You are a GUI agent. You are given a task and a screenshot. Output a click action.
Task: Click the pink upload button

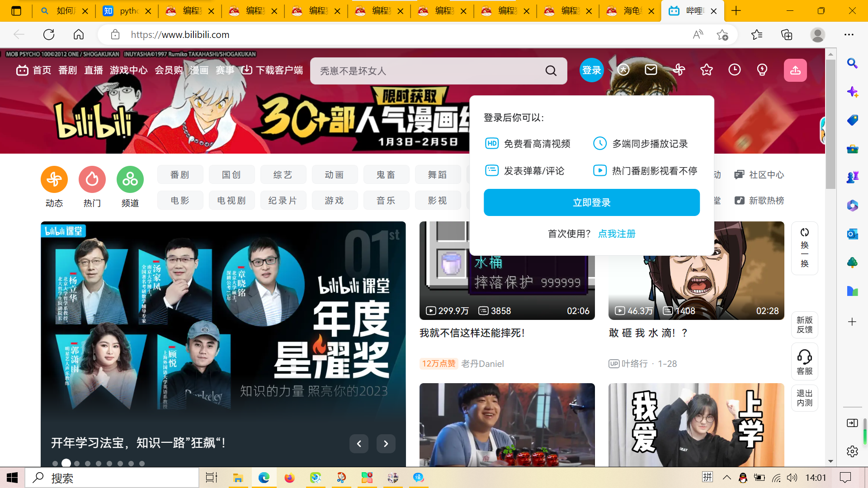click(x=795, y=70)
